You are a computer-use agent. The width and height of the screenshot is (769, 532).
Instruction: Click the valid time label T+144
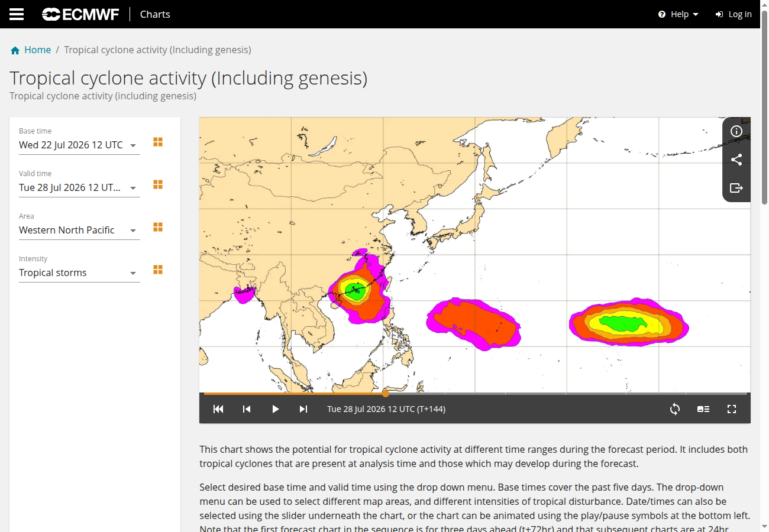point(386,409)
